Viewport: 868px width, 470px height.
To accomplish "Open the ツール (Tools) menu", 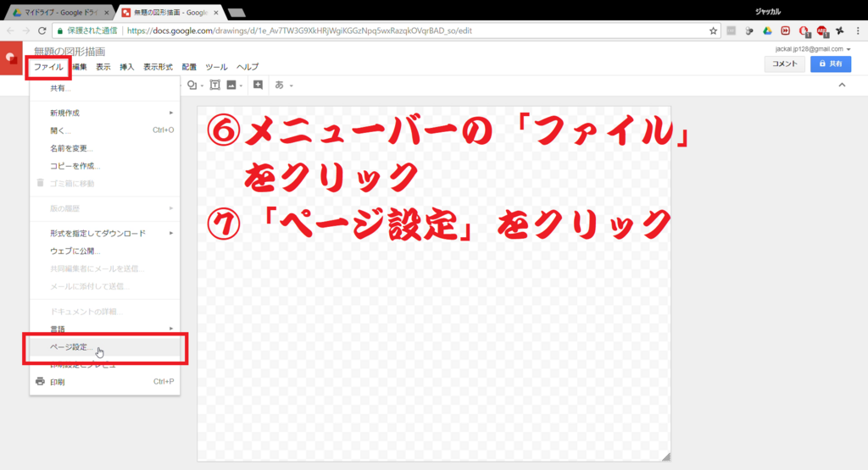I will pos(216,67).
